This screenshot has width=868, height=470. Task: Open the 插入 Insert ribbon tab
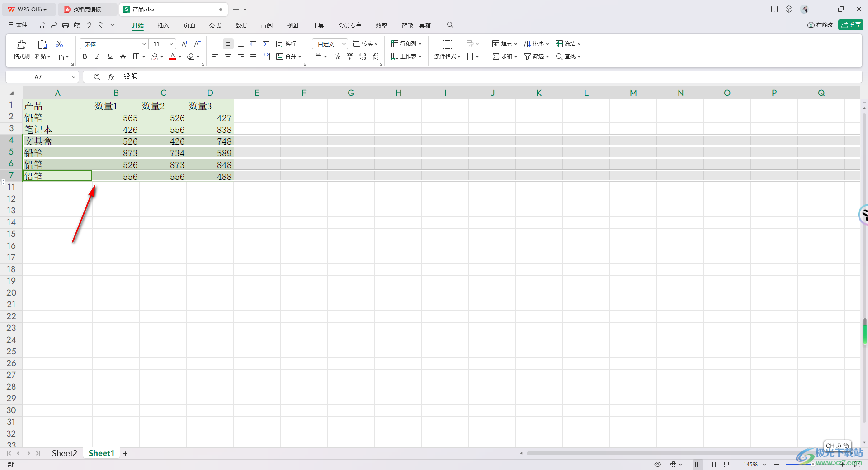(163, 25)
